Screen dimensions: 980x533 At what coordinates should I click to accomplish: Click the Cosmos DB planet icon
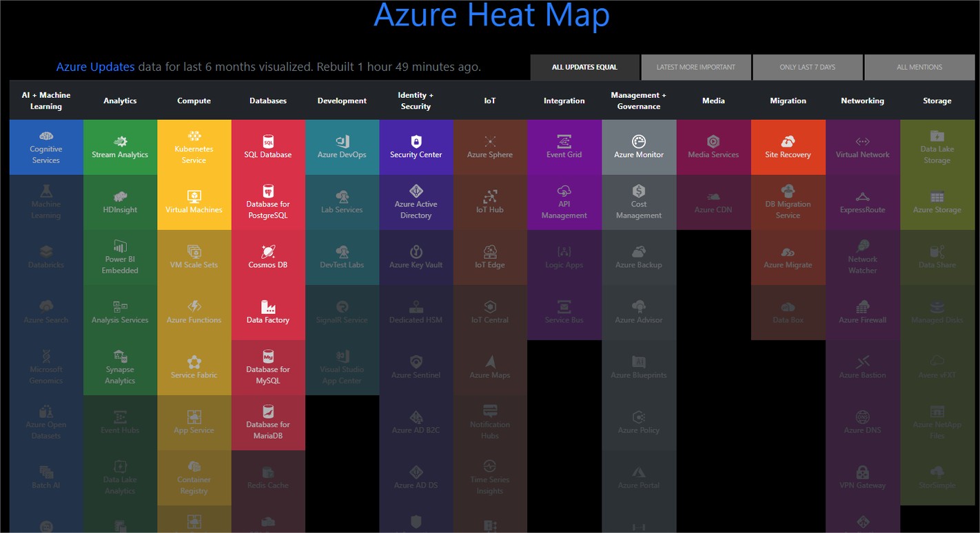pyautogui.click(x=268, y=251)
